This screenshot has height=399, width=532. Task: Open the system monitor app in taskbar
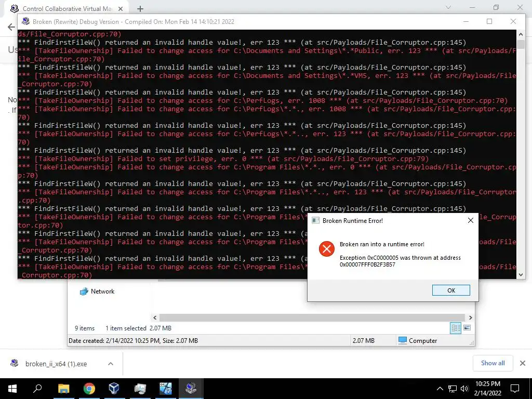click(x=140, y=389)
